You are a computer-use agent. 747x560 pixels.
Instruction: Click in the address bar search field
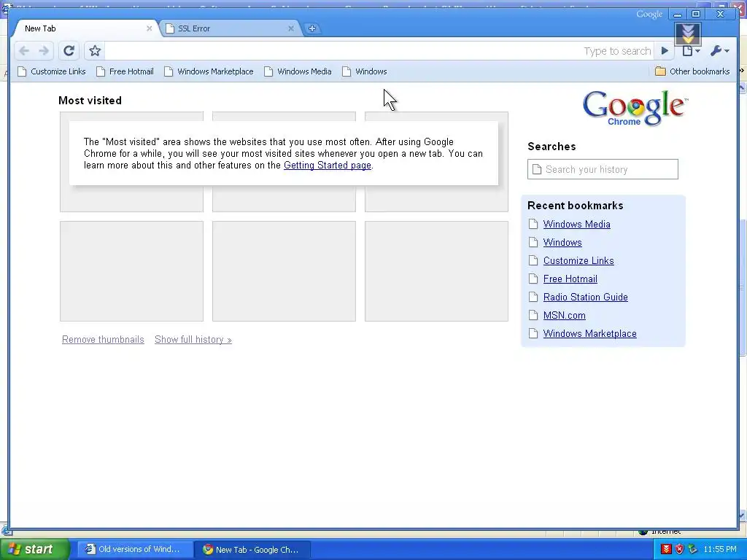pos(379,50)
